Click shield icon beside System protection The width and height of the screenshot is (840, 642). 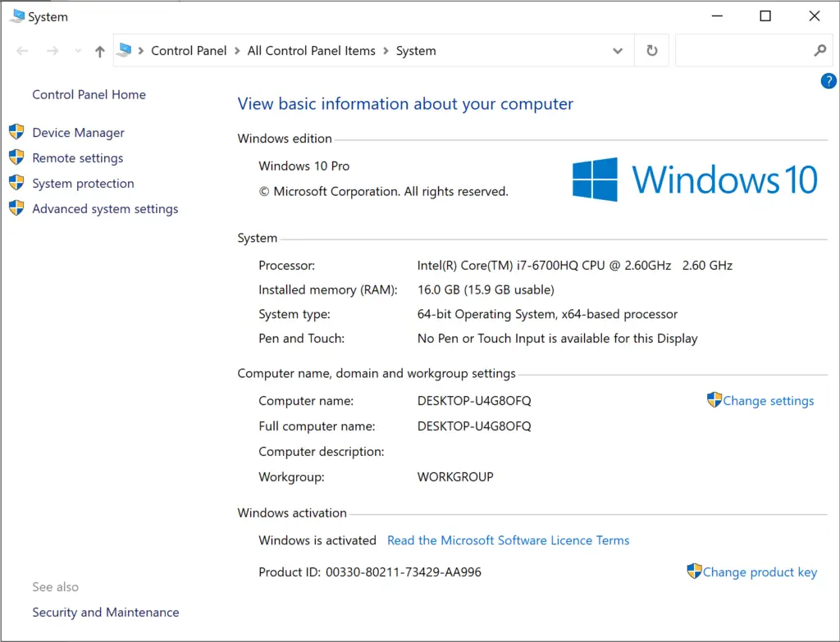coord(16,183)
